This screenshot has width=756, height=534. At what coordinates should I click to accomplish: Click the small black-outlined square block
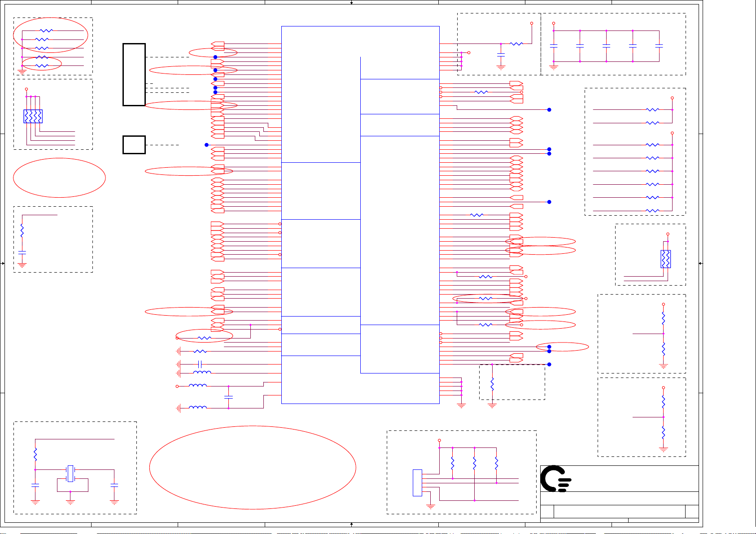pos(134,145)
